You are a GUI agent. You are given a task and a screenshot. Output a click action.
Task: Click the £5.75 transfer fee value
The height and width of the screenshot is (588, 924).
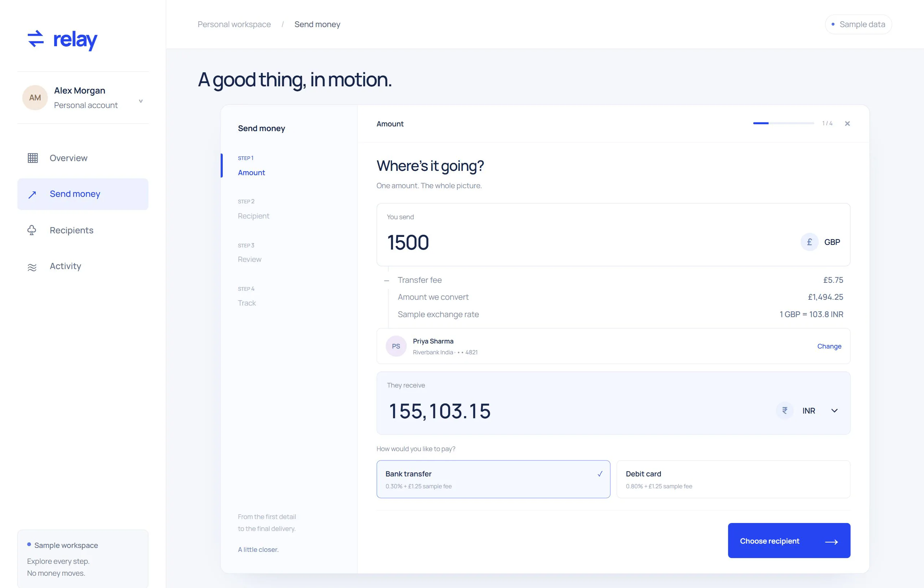pos(833,280)
